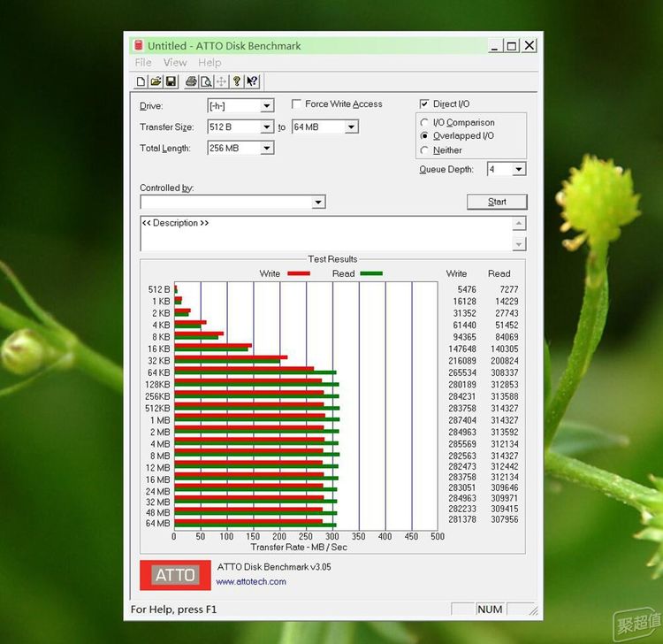This screenshot has width=663, height=644.
Task: Minimize the ATTO Disk Benchmark window
Action: tap(494, 45)
